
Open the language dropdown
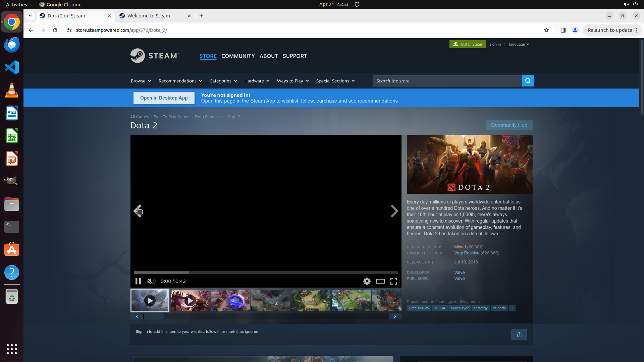tap(519, 44)
